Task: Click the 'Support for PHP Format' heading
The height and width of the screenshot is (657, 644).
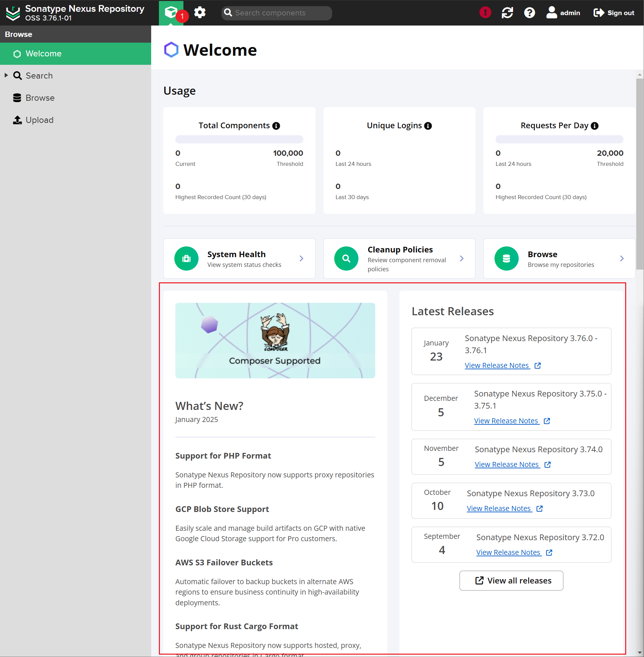Action: pos(223,456)
